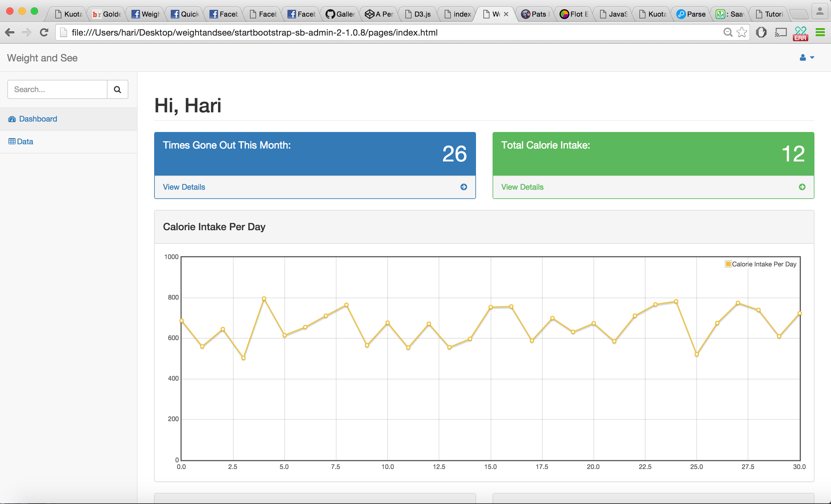This screenshot has height=504, width=831.
Task: Click the Weight and See brand title
Action: tap(42, 58)
